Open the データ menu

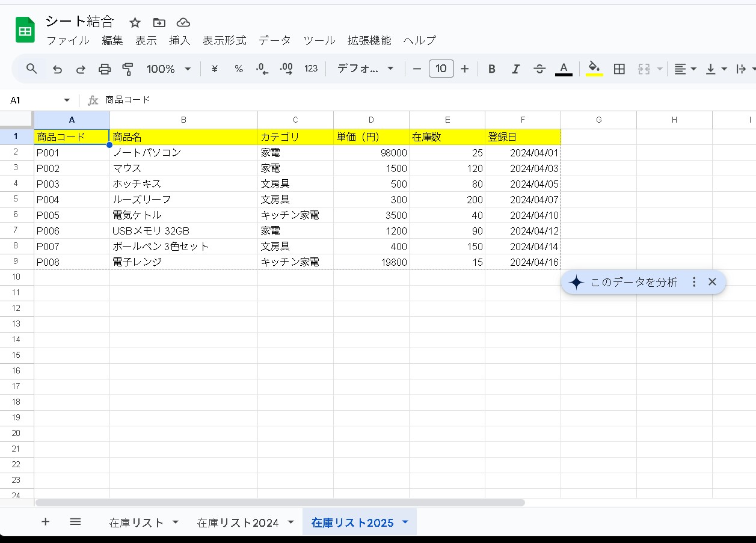pyautogui.click(x=275, y=41)
